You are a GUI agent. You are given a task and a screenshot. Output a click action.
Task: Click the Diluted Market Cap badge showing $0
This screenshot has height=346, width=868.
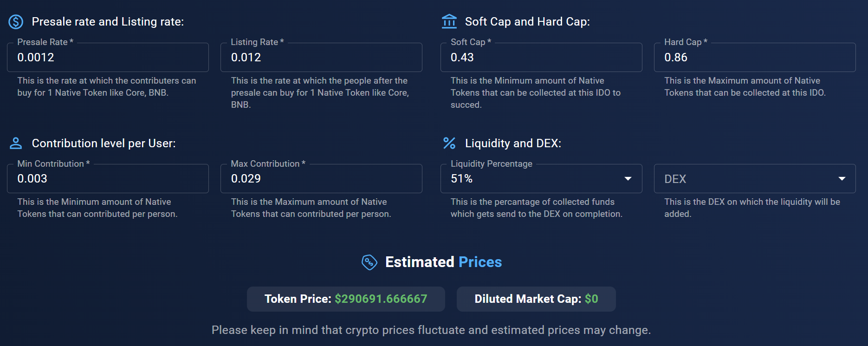click(x=536, y=299)
